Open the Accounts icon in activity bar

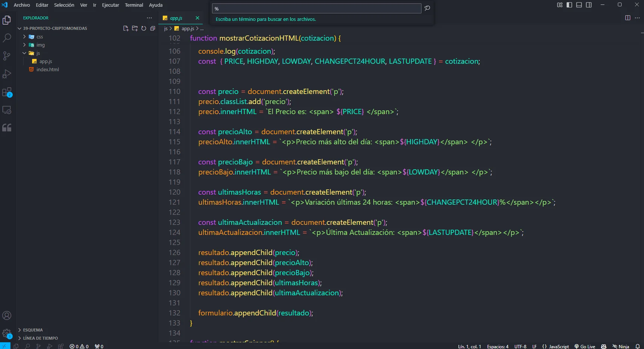click(x=7, y=315)
